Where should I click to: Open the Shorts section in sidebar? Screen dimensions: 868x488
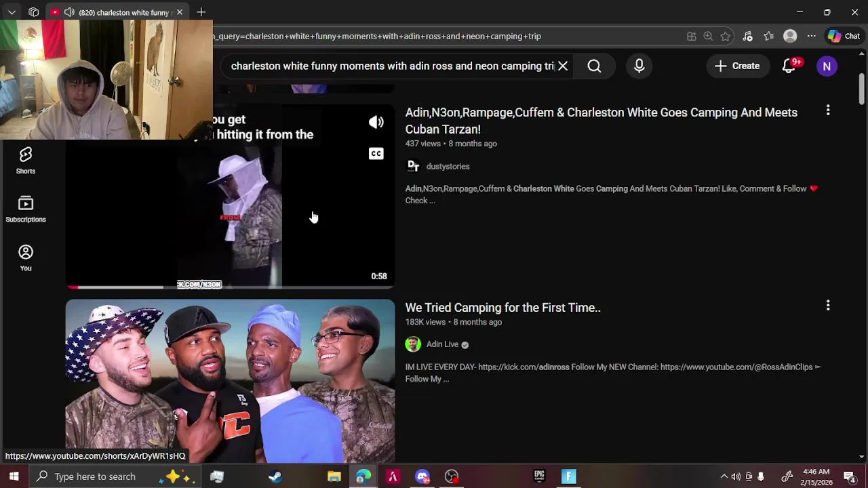coord(26,161)
